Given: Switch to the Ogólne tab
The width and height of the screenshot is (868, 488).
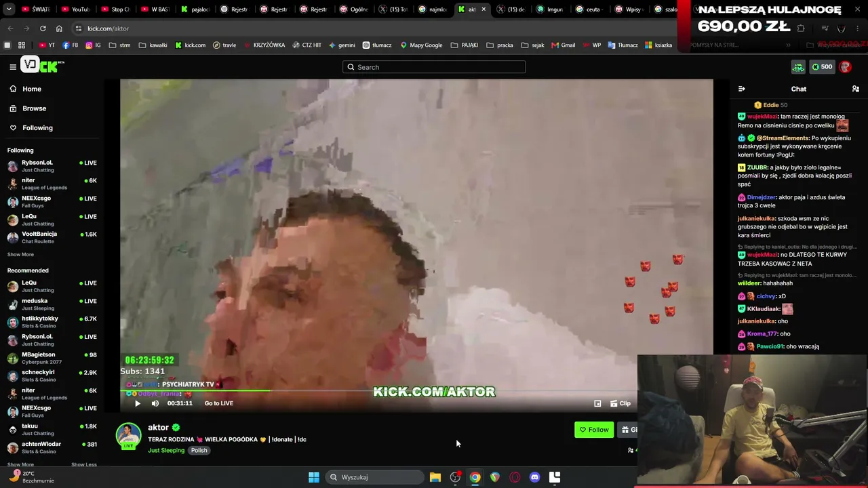Looking at the screenshot, I should pos(354,9).
